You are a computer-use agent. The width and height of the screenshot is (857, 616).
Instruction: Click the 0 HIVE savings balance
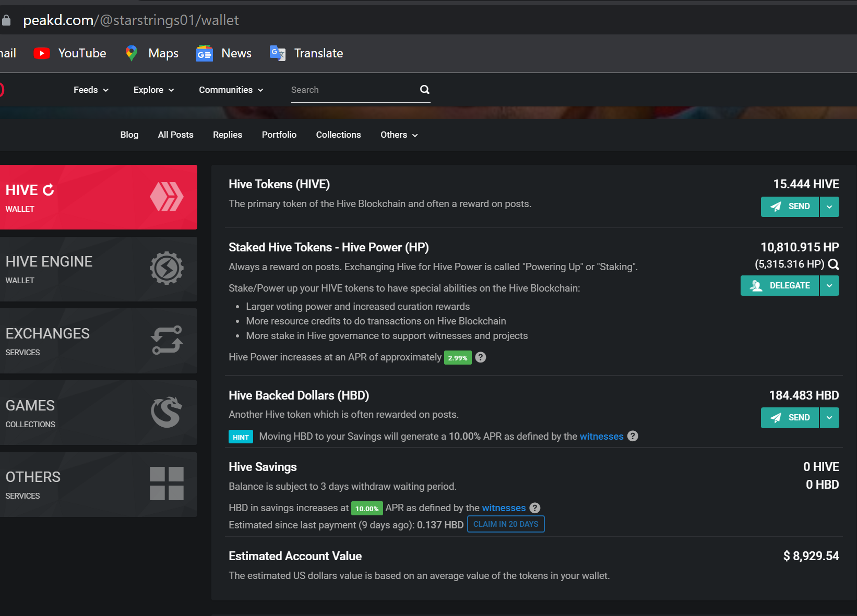pos(821,467)
